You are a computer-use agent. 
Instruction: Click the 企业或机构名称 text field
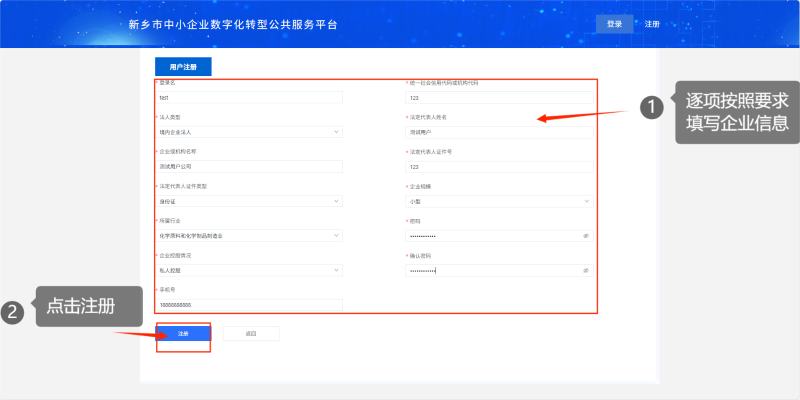250,167
